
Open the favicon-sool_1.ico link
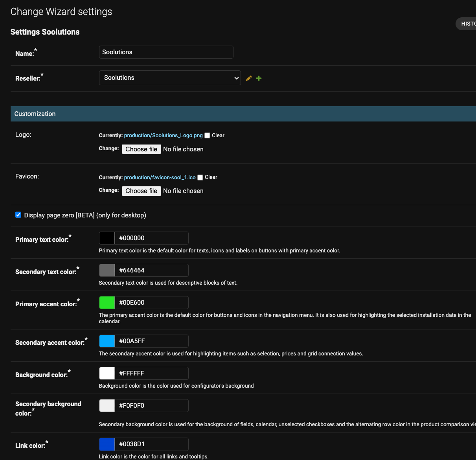[160, 177]
